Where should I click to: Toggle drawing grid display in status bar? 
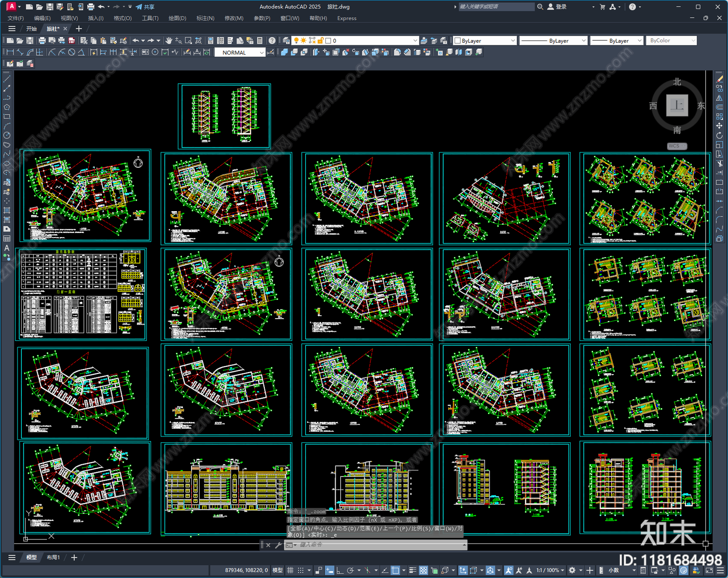click(290, 570)
